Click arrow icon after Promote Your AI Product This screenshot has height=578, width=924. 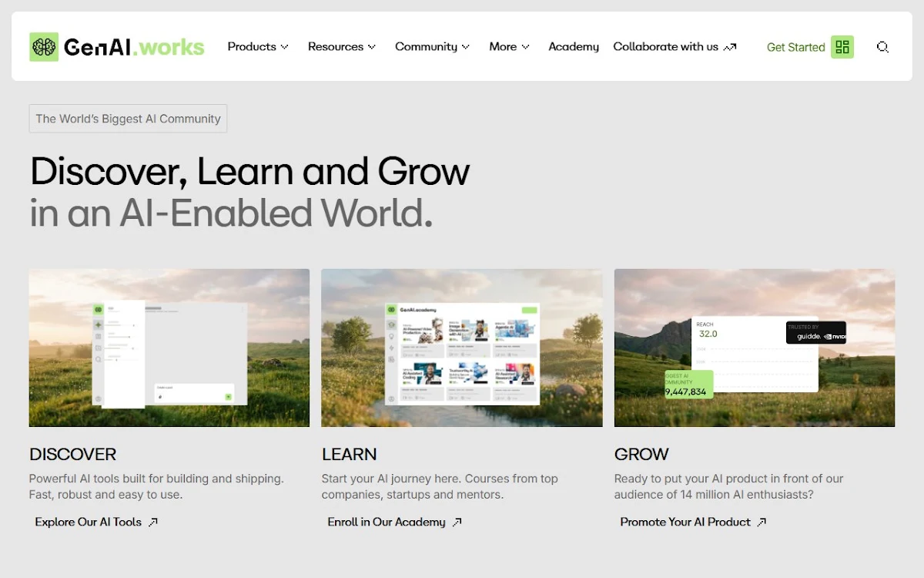(762, 522)
